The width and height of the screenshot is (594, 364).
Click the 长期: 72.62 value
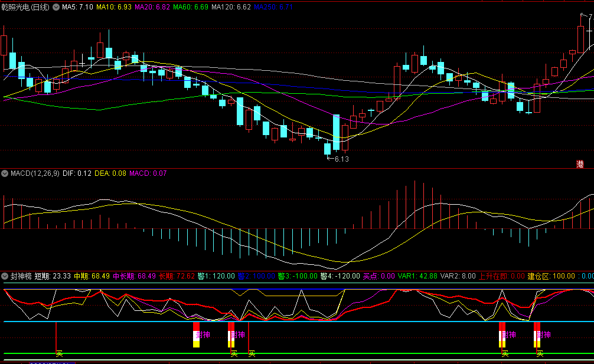point(177,276)
